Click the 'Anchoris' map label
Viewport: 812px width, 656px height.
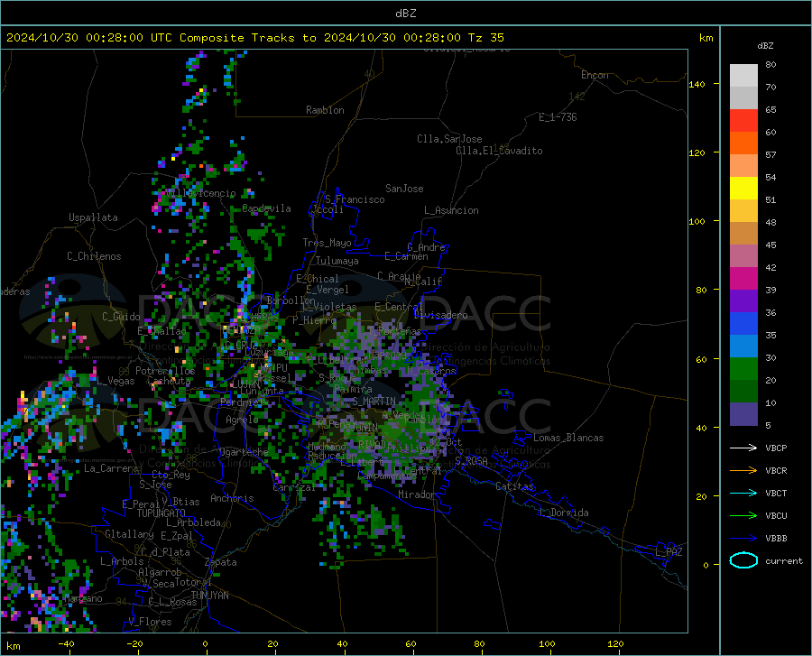[x=232, y=498]
